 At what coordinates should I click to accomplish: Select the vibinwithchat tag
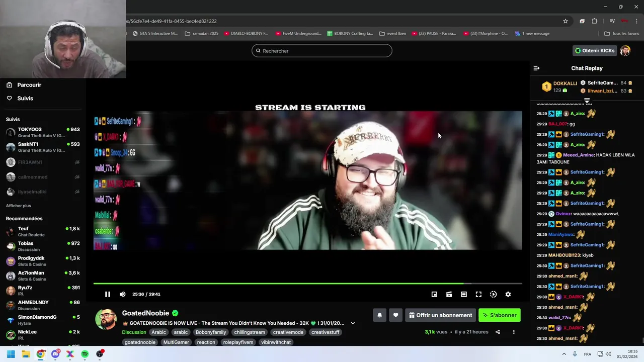276,342
